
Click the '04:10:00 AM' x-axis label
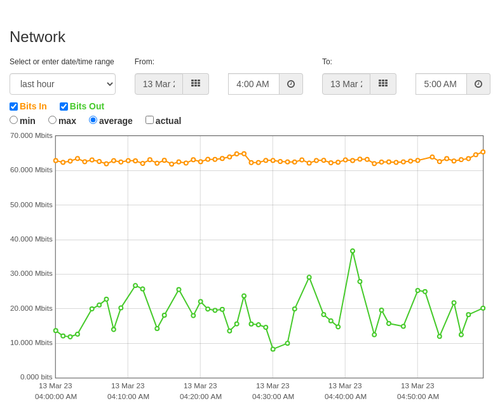point(128,397)
